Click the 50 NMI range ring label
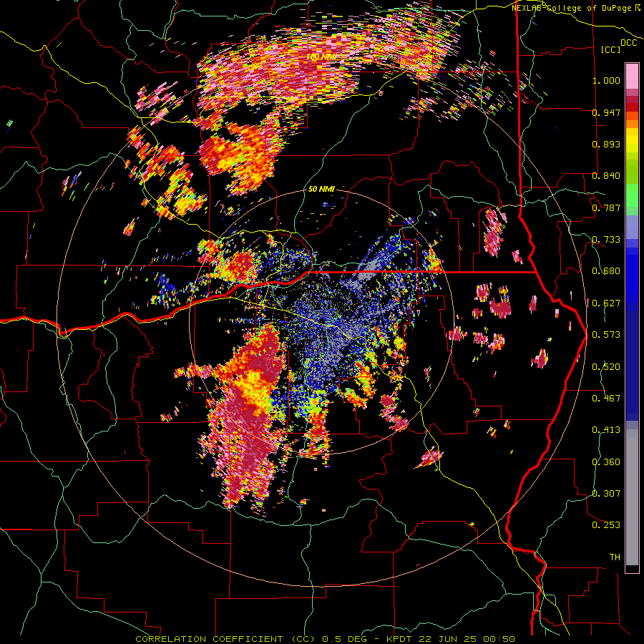This screenshot has width=644, height=644. 321,190
